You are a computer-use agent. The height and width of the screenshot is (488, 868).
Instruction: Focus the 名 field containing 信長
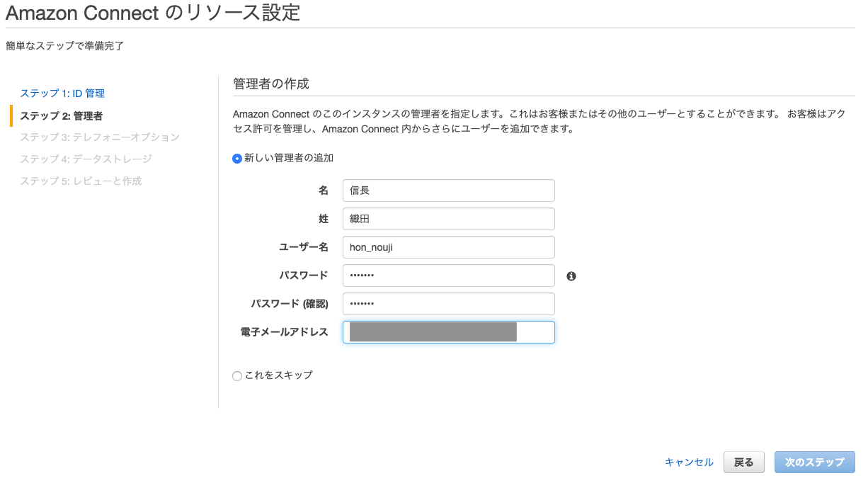tap(449, 191)
